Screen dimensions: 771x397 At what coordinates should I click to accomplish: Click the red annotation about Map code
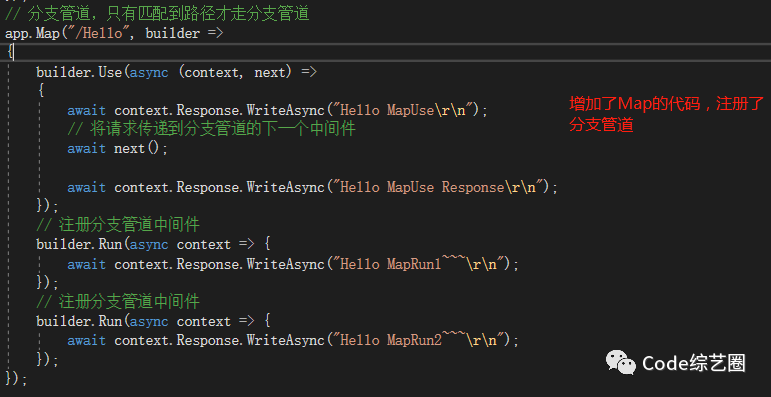click(x=666, y=114)
